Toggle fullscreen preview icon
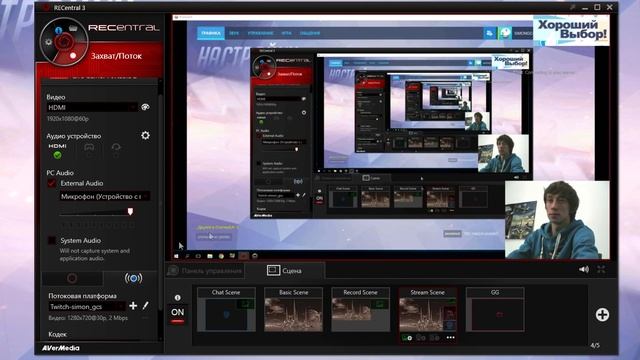640x360 pixels. (x=601, y=269)
